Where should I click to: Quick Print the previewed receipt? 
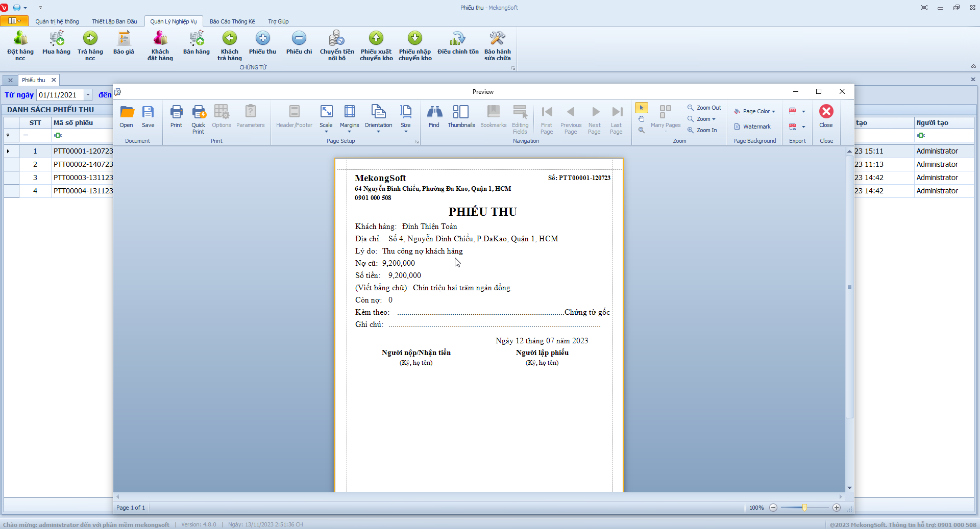click(x=199, y=120)
